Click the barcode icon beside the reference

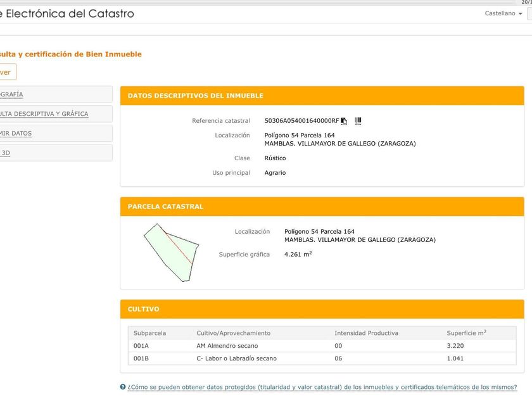pyautogui.click(x=358, y=120)
